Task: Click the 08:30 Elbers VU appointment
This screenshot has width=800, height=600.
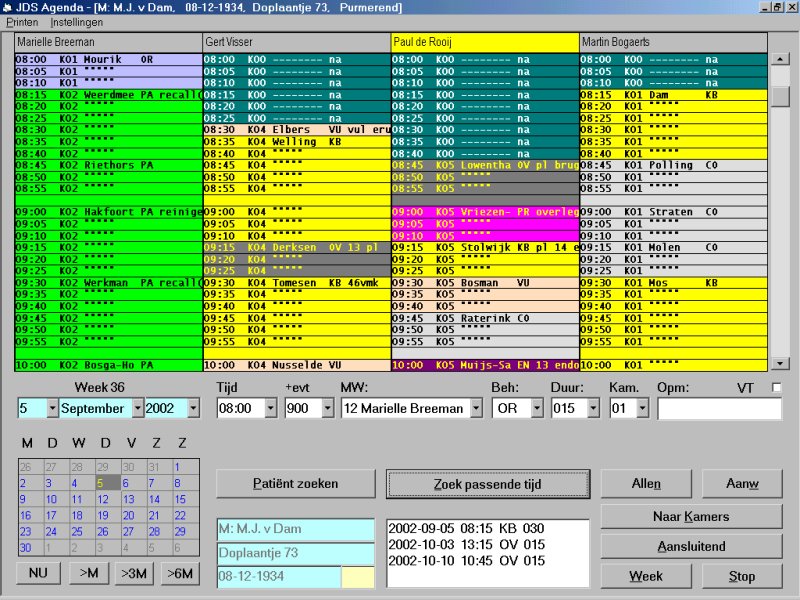Action: 297,130
